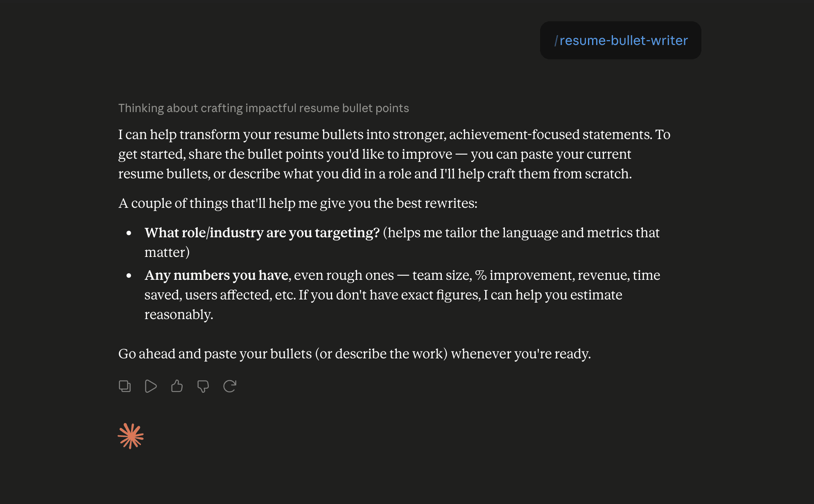Open the /resume-bullet-writer command link
This screenshot has height=504, width=814.
pyautogui.click(x=621, y=40)
